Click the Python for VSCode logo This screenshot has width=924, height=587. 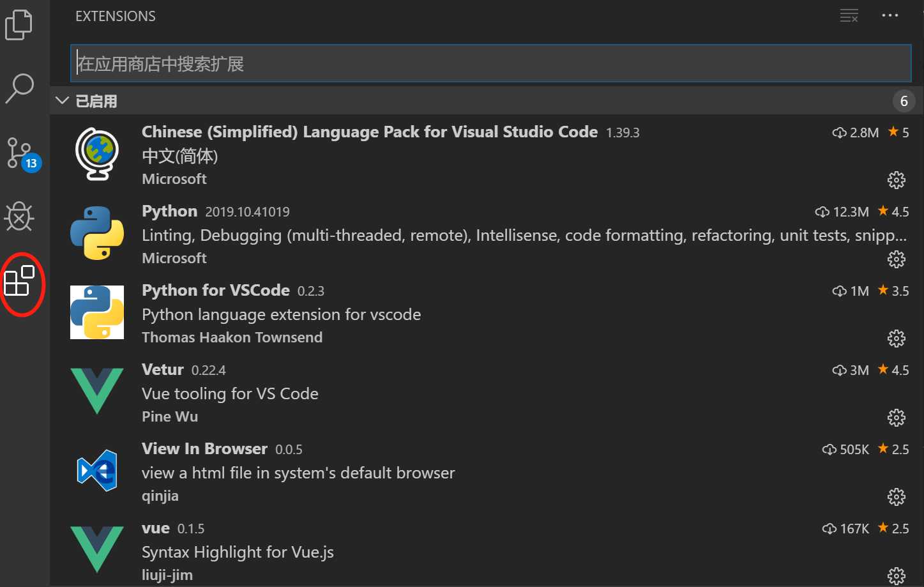[x=97, y=312]
